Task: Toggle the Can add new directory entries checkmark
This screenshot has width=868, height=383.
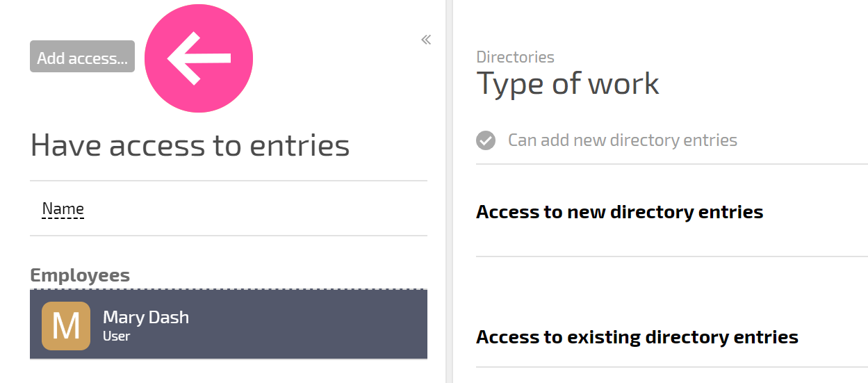Action: pyautogui.click(x=486, y=140)
